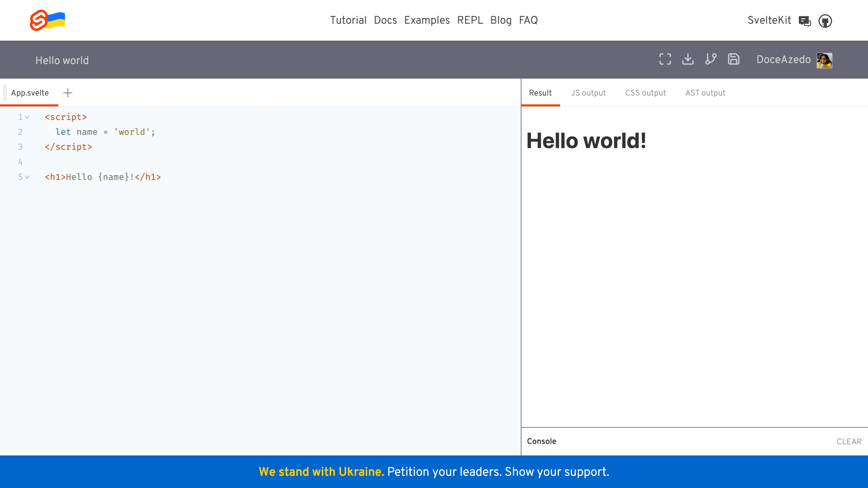The image size is (868, 488).
Task: Add a new component file
Action: coord(68,93)
